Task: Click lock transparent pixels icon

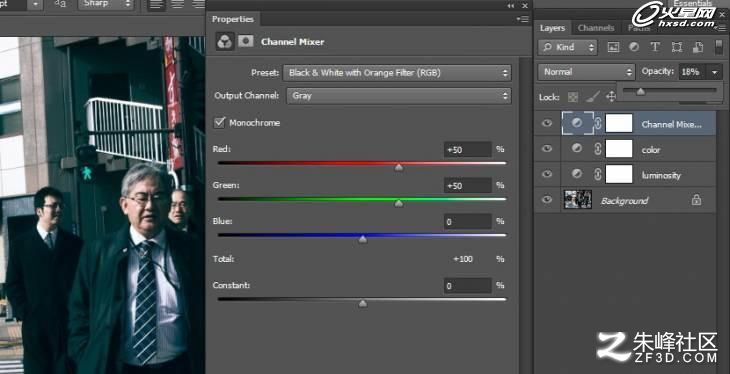Action: tap(573, 97)
